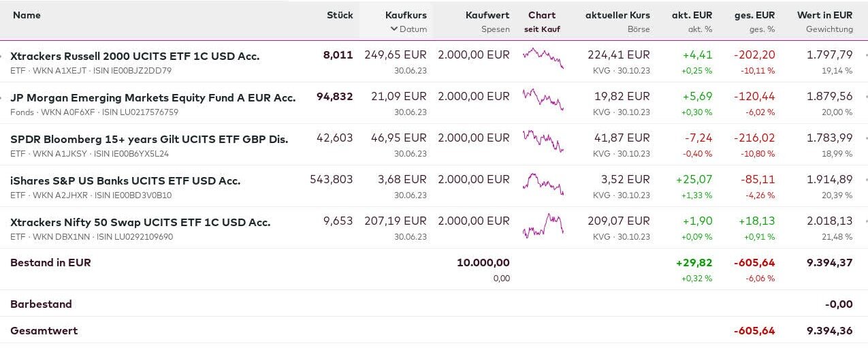868x348 pixels.
Task: Open Xtrackers Nifty 50 Swap ETF entry
Action: 140,222
